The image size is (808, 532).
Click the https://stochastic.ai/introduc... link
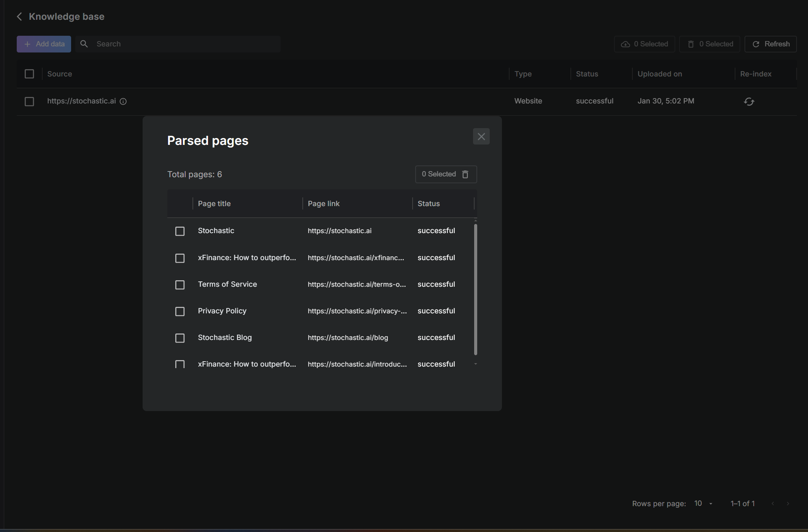coord(357,364)
